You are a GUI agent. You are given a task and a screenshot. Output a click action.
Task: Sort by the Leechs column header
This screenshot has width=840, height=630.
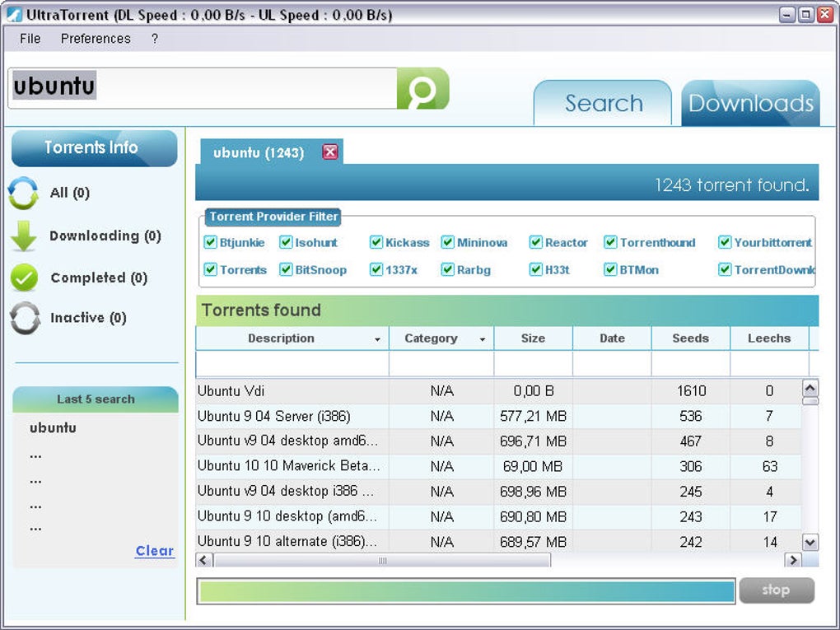pos(769,338)
